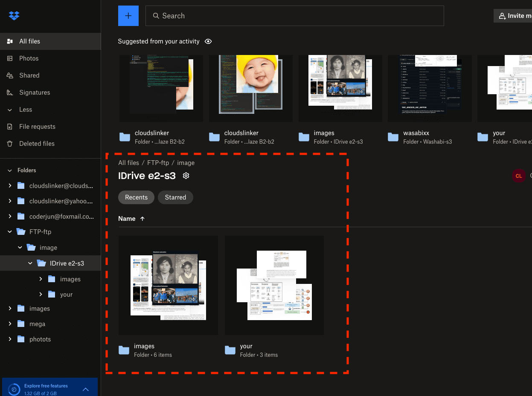The width and height of the screenshot is (532, 396).
Task: Select the Recents filter tab
Action: [137, 197]
